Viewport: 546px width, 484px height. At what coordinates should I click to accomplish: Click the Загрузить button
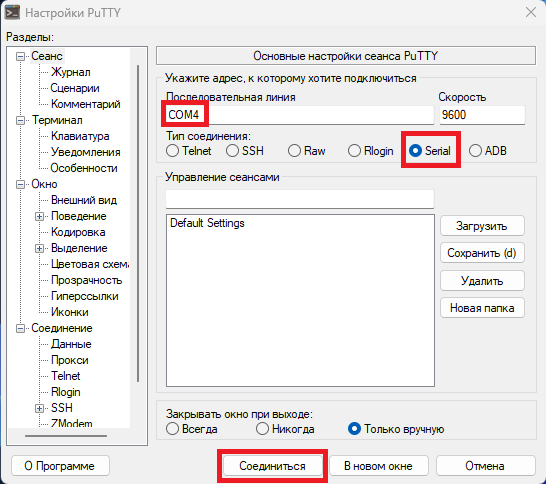tap(482, 226)
